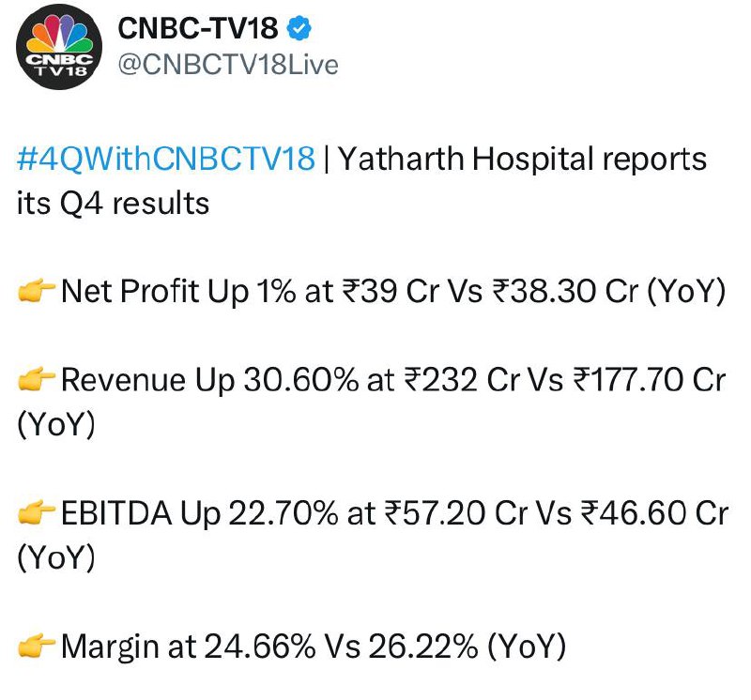Click the "its Q4 results" text
The height and width of the screenshot is (700, 751).
[x=113, y=203]
